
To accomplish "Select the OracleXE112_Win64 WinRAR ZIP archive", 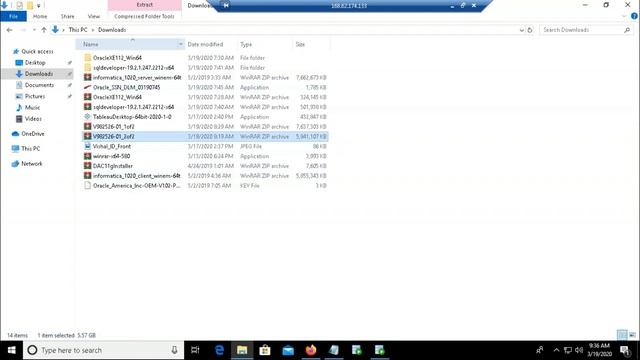I will (205, 97).
